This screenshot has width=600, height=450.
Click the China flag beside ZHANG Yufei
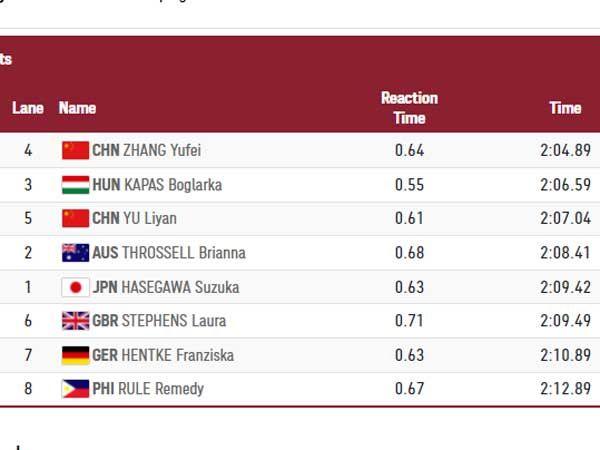point(75,151)
